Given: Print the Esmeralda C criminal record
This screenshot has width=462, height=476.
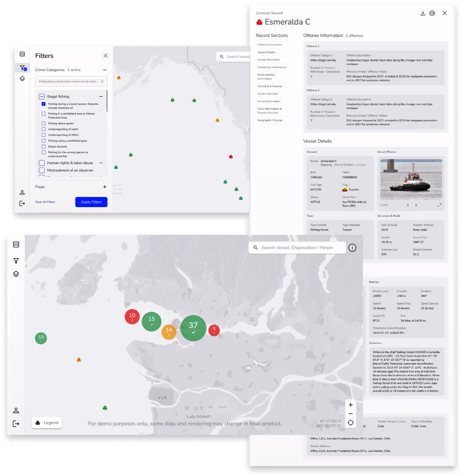Looking at the screenshot, I should pyautogui.click(x=432, y=13).
